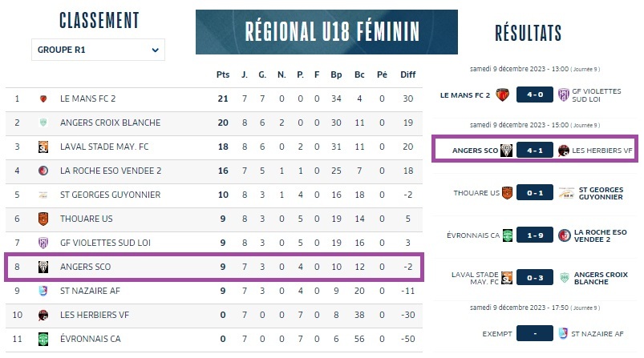Viewport: 644px width, 358px height.
Task: Open Angers Croix Blanche team in standings
Action: point(110,123)
